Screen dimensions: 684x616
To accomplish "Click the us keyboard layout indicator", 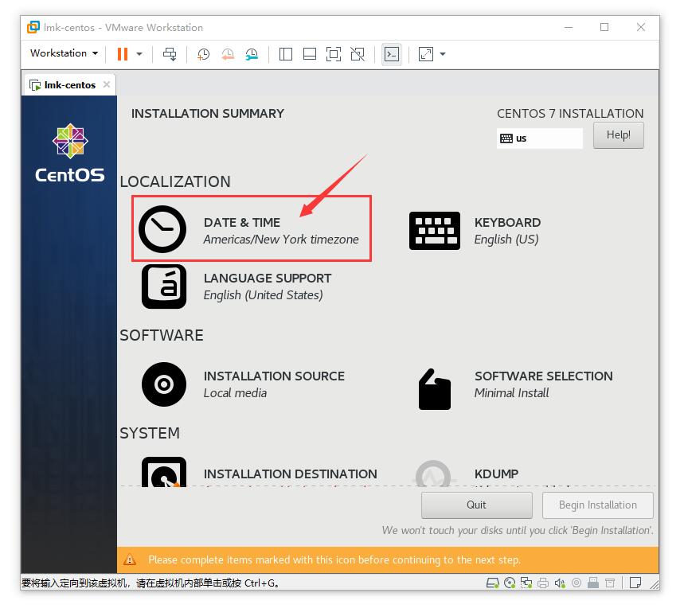I will tap(540, 138).
